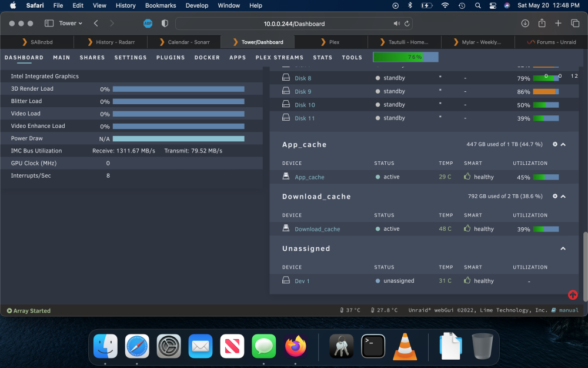Click the Disk 11 status indicator dot
The width and height of the screenshot is (588, 368).
click(x=377, y=118)
